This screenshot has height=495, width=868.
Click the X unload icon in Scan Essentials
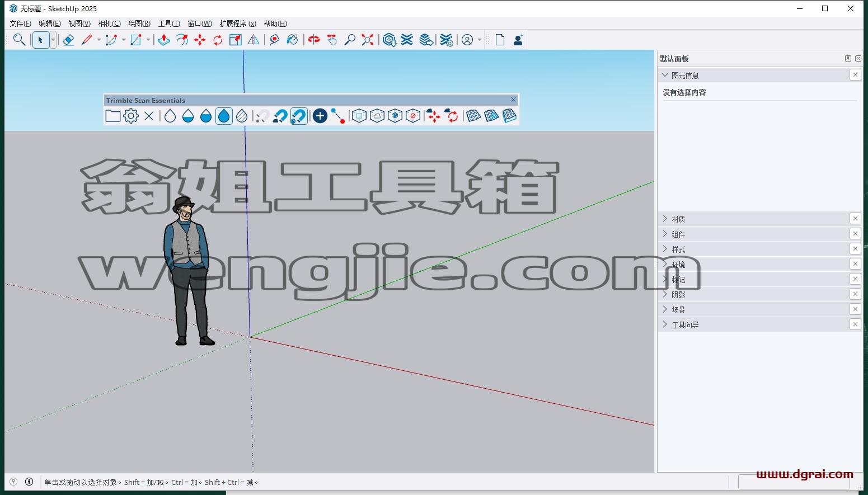149,116
